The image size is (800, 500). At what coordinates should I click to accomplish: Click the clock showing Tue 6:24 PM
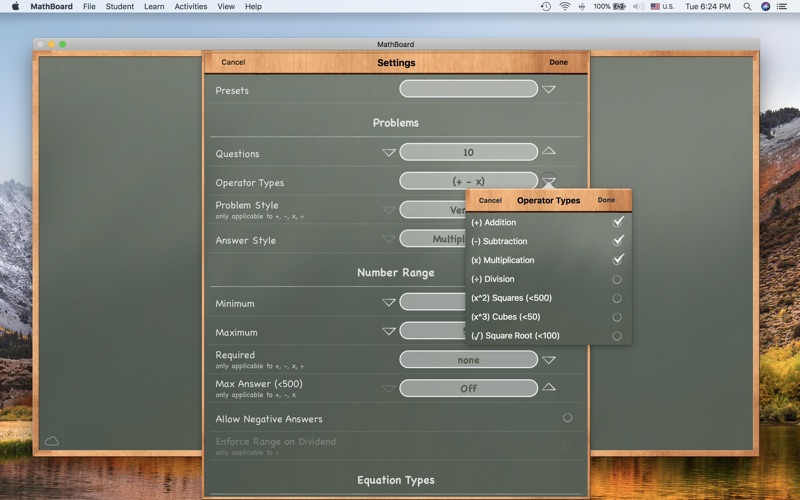pos(708,7)
